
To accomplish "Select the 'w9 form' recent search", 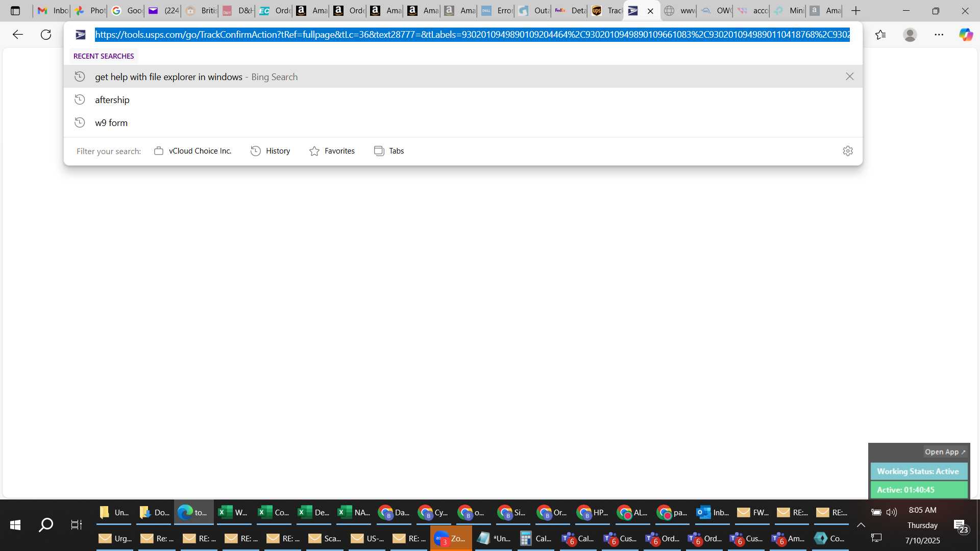I will click(463, 122).
